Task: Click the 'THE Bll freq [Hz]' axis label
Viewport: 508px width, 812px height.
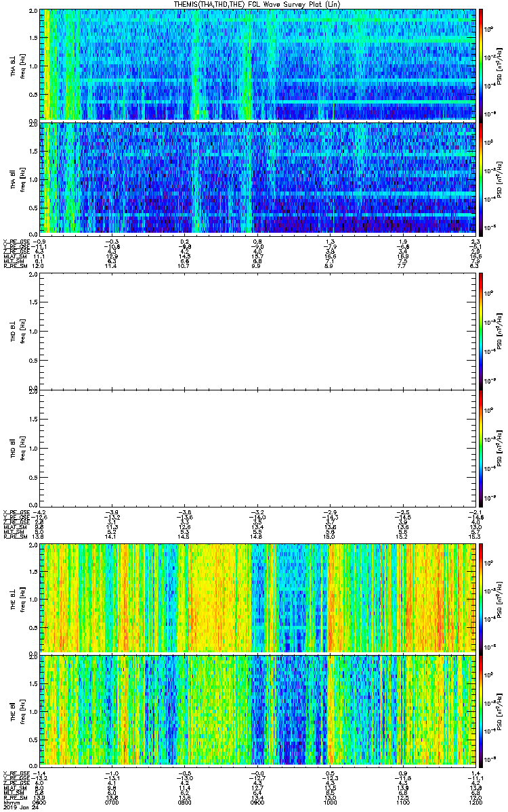Action: [x=18, y=710]
